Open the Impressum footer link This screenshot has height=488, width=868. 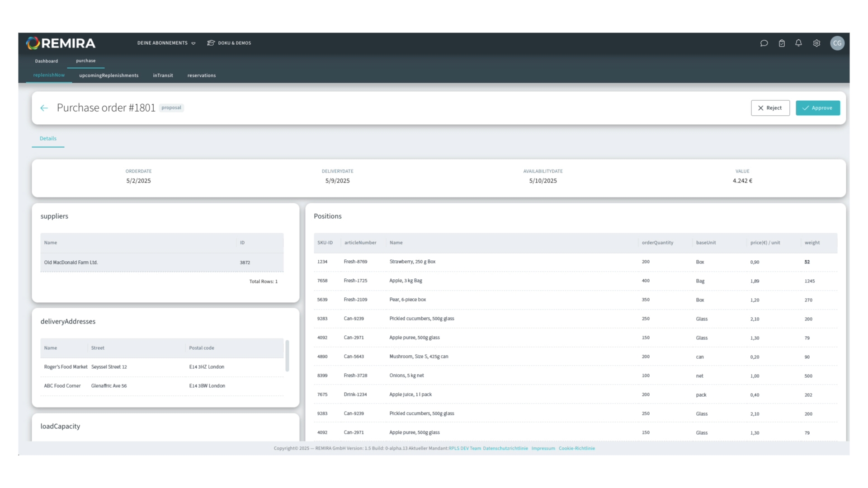pyautogui.click(x=543, y=448)
